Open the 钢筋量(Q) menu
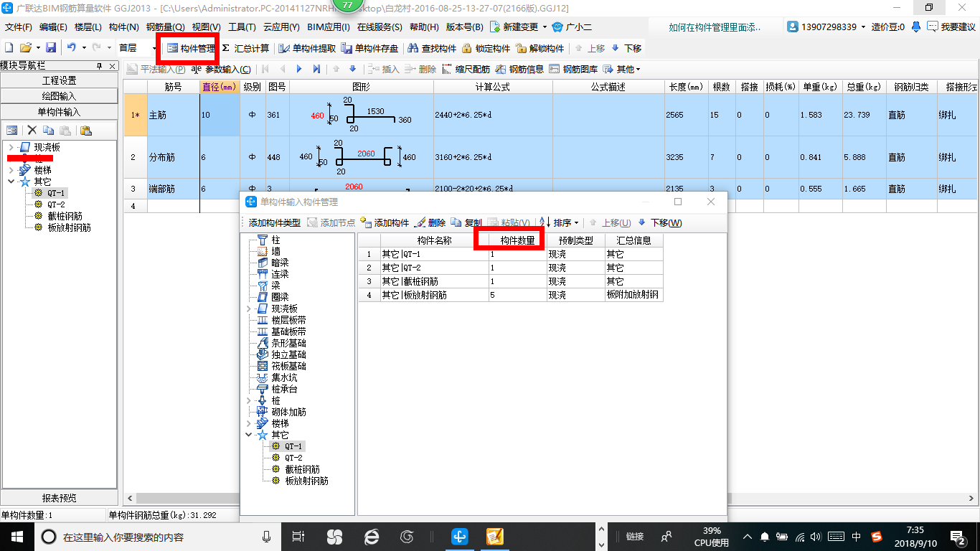980x551 pixels. click(166, 27)
